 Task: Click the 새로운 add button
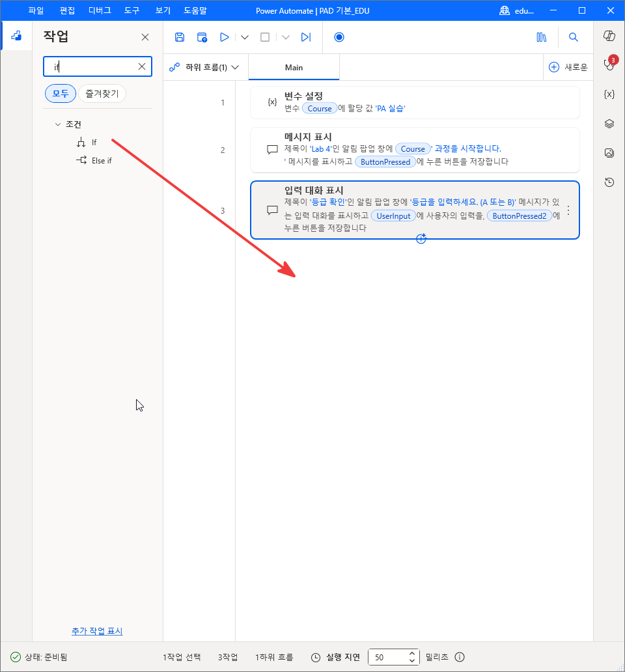[x=568, y=67]
